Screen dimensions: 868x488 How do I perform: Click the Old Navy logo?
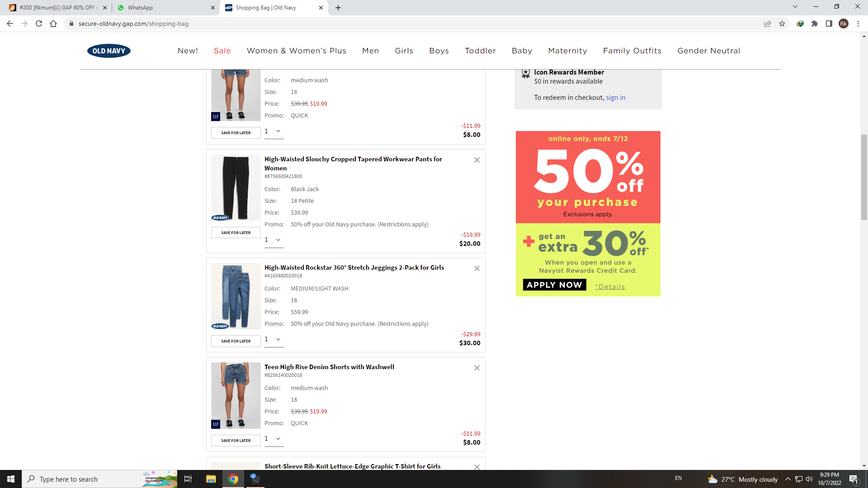[109, 51]
